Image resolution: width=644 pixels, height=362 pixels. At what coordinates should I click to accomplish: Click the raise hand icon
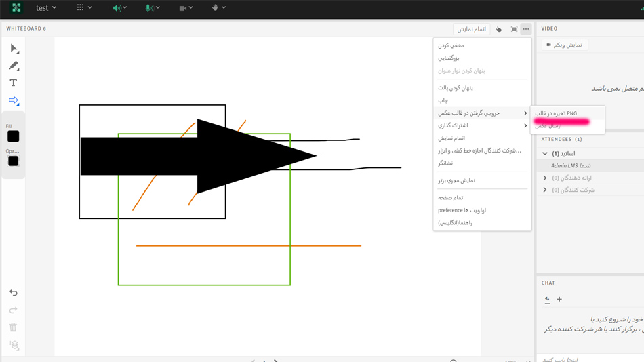[x=215, y=7]
